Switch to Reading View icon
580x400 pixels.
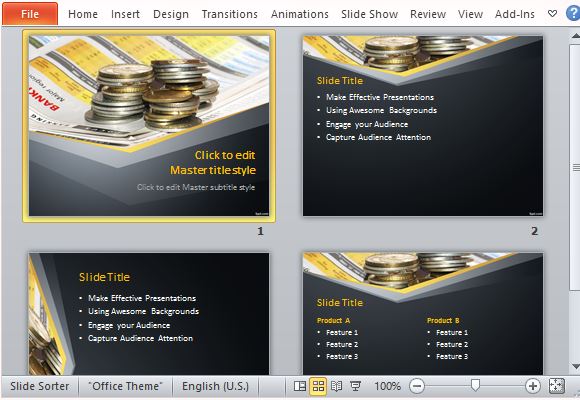tap(336, 386)
